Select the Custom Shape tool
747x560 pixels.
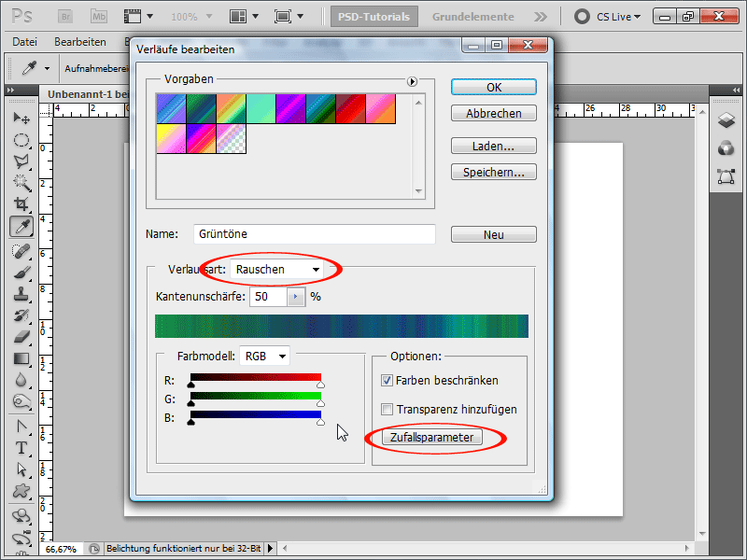[x=21, y=491]
